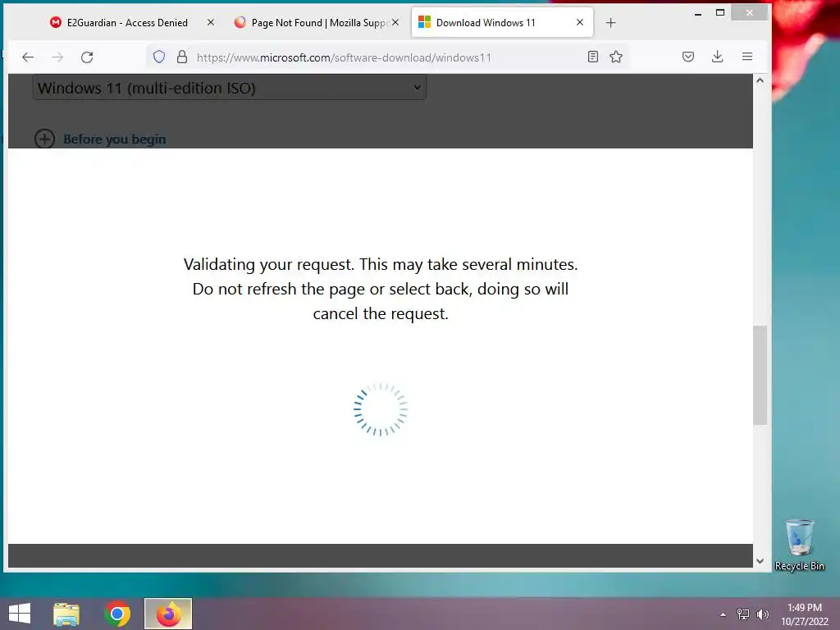Close the E2Guardian - Access Denied tab
Image resolution: width=840 pixels, height=630 pixels.
[x=211, y=22]
